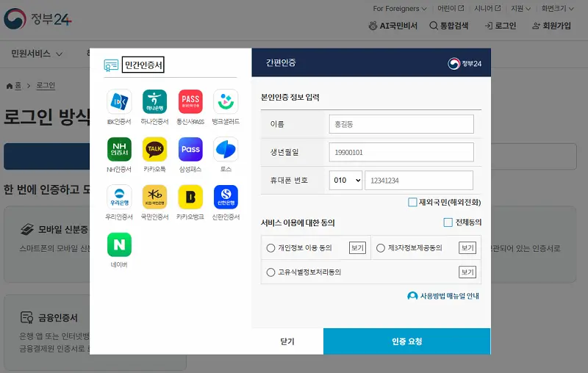Select the 통신사PASS icon
The image size is (588, 373).
(190, 101)
